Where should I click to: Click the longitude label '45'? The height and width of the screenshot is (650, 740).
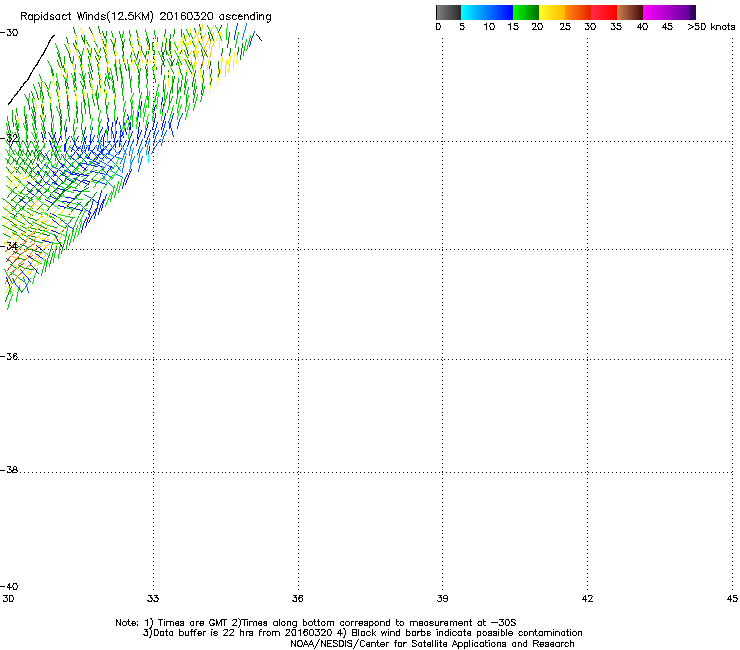pyautogui.click(x=732, y=599)
